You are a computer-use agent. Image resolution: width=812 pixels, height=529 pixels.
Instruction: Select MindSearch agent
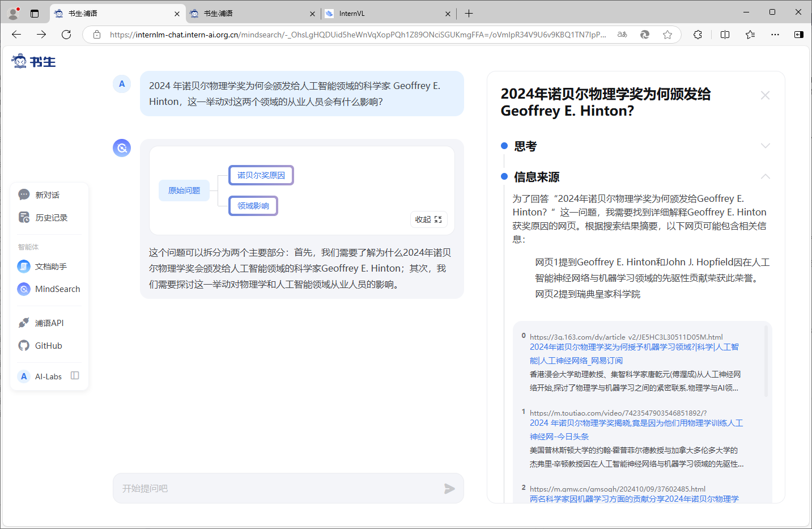49,289
